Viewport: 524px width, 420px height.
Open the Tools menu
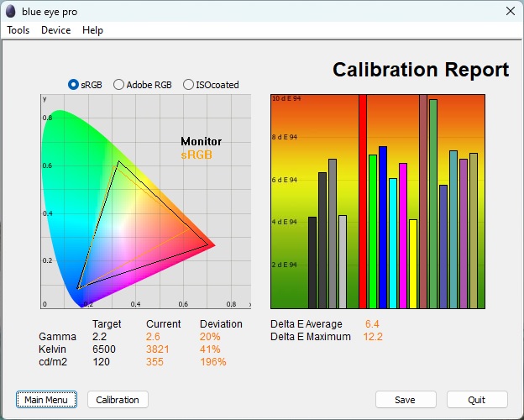click(18, 30)
